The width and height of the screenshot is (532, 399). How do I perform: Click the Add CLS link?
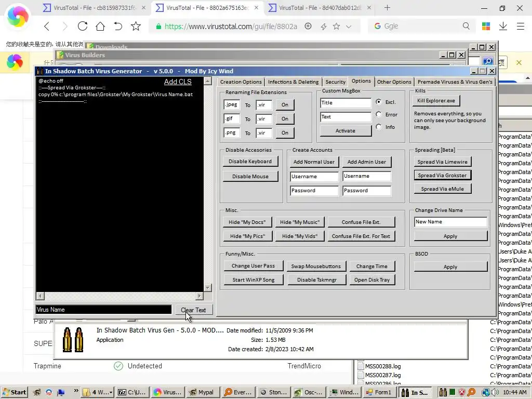tap(178, 82)
